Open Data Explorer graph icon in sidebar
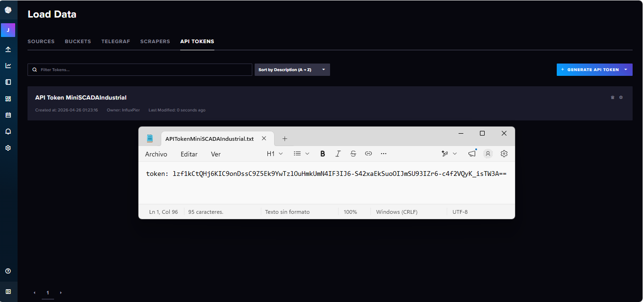The height and width of the screenshot is (302, 644). pos(8,65)
